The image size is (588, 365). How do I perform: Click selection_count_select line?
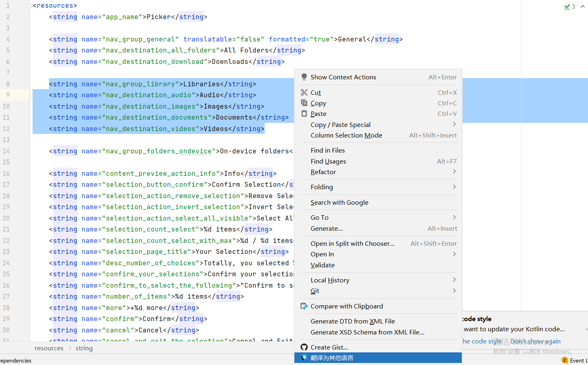pyautogui.click(x=161, y=229)
